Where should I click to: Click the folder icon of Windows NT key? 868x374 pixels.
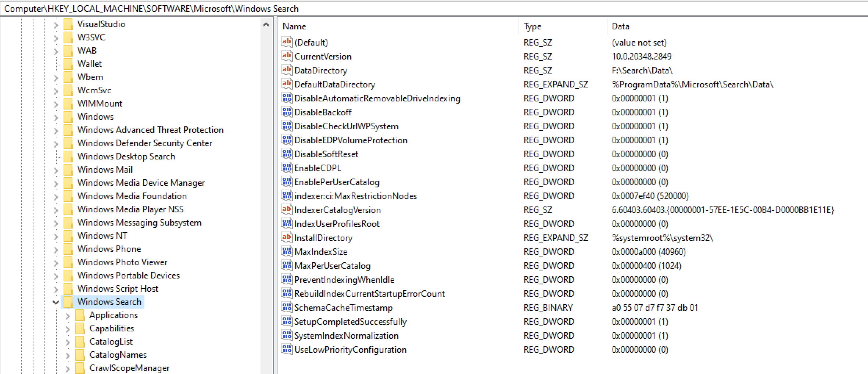[68, 235]
